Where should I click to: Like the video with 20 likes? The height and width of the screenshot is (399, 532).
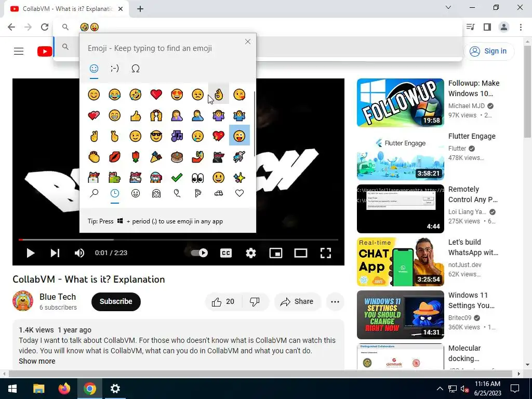pyautogui.click(x=223, y=302)
